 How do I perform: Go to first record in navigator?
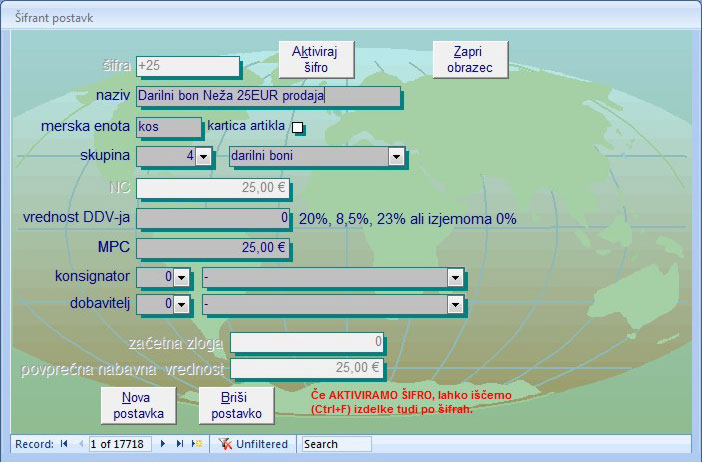(x=65, y=444)
